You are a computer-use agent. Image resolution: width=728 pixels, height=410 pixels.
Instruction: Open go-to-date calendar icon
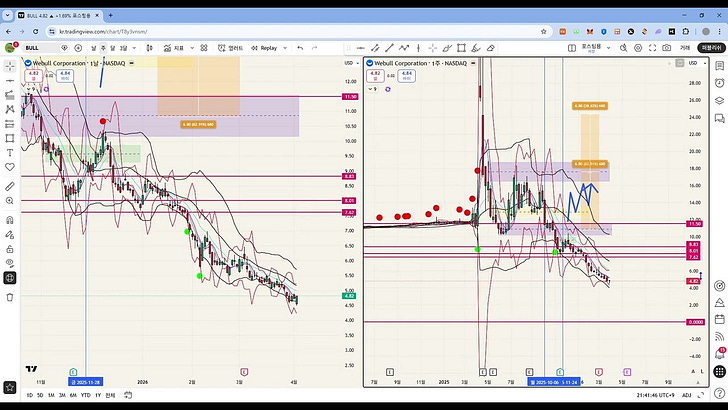click(128, 395)
